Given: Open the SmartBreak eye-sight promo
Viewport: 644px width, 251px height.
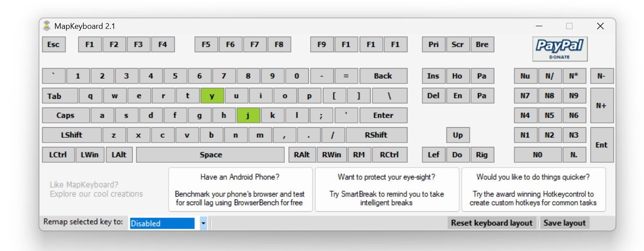Looking at the screenshot, I should [386, 189].
